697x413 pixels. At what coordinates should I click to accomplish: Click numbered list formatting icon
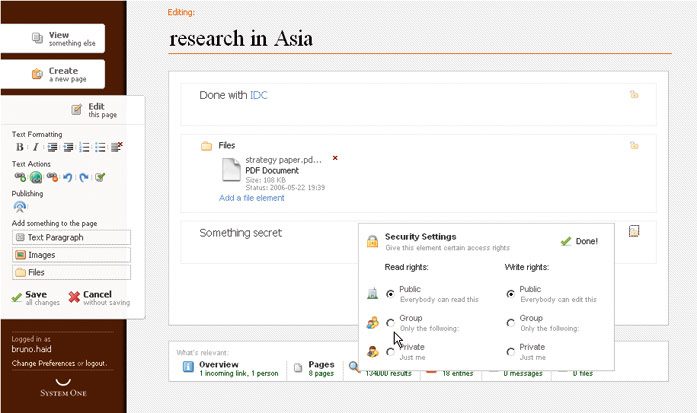(x=85, y=147)
